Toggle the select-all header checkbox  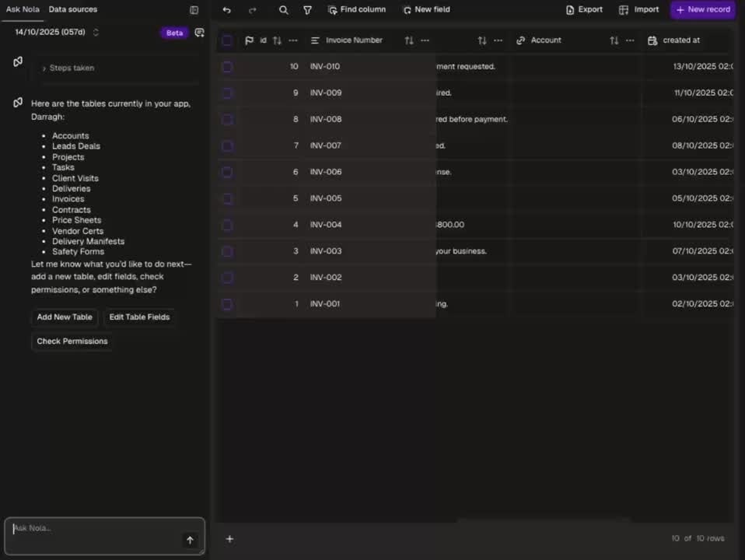pos(227,40)
